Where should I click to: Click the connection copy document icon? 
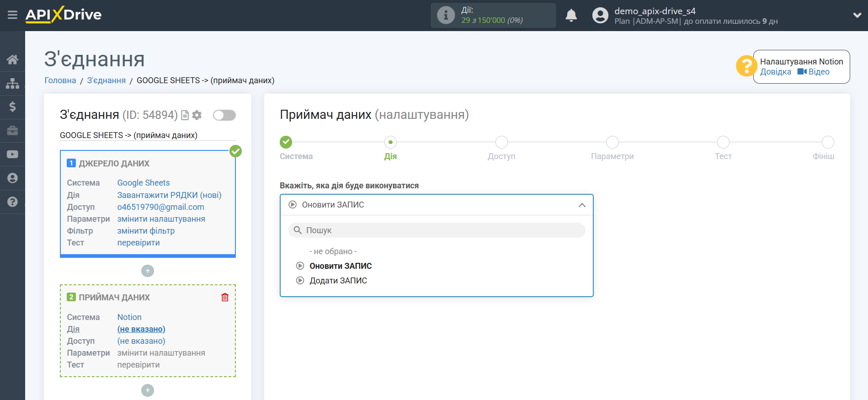[x=185, y=115]
